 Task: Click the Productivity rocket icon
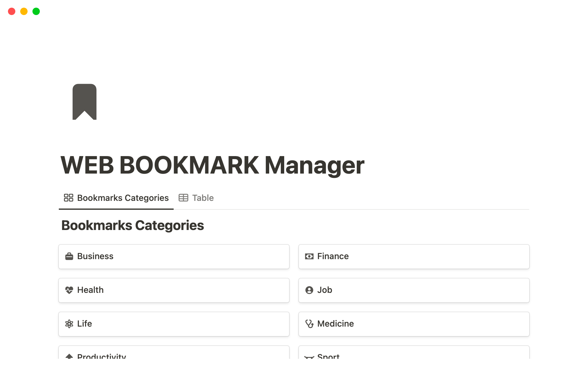[x=69, y=357]
